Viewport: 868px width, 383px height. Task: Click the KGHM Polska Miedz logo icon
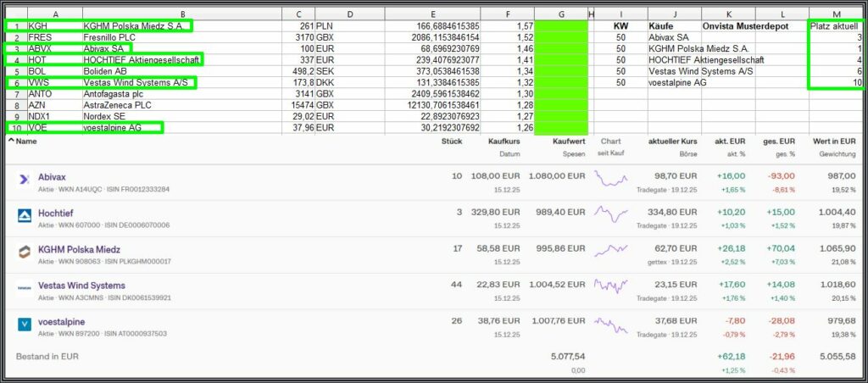coord(25,252)
